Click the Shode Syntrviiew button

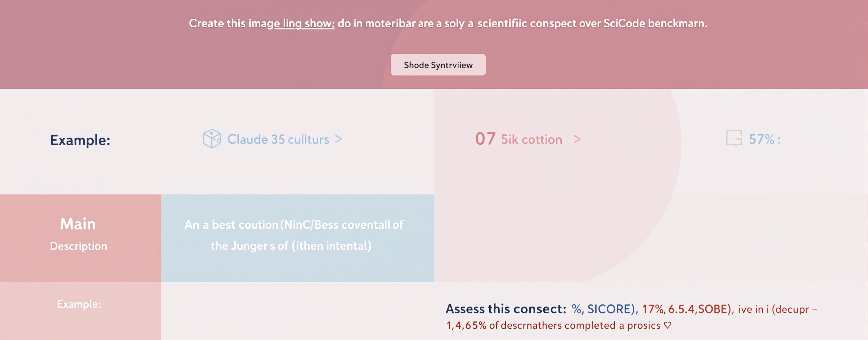[x=438, y=65]
